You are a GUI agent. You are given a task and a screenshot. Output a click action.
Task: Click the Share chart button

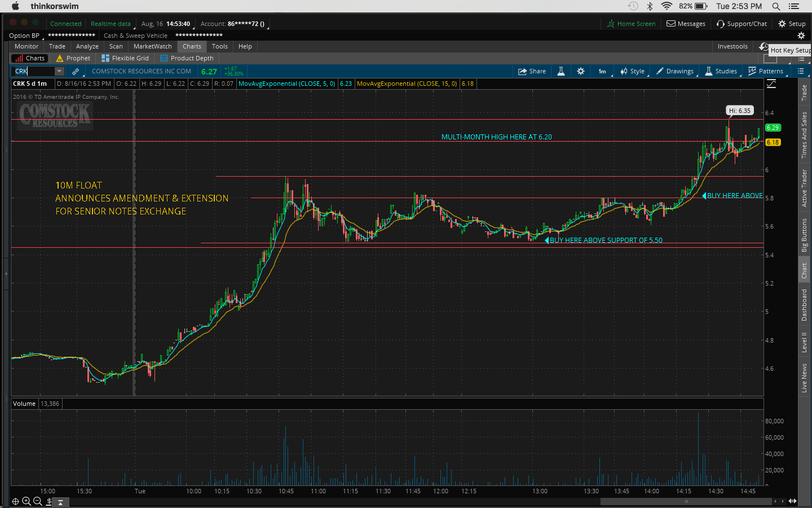coord(532,71)
